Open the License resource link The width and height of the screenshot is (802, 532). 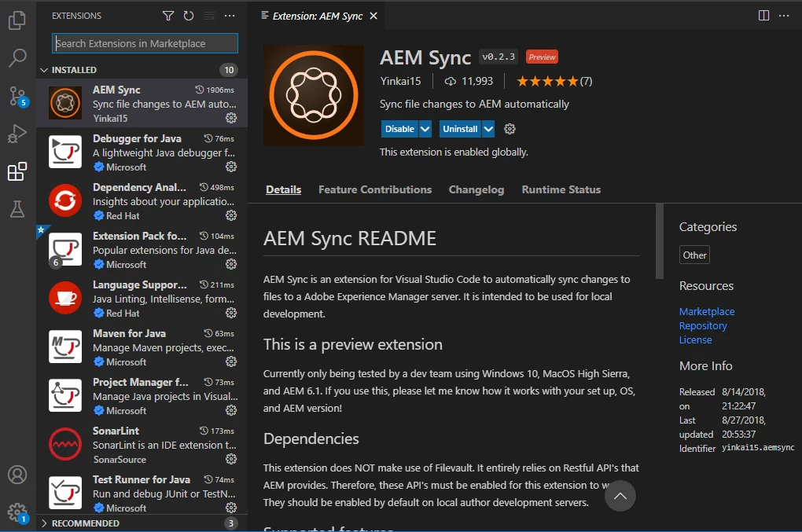(x=695, y=339)
